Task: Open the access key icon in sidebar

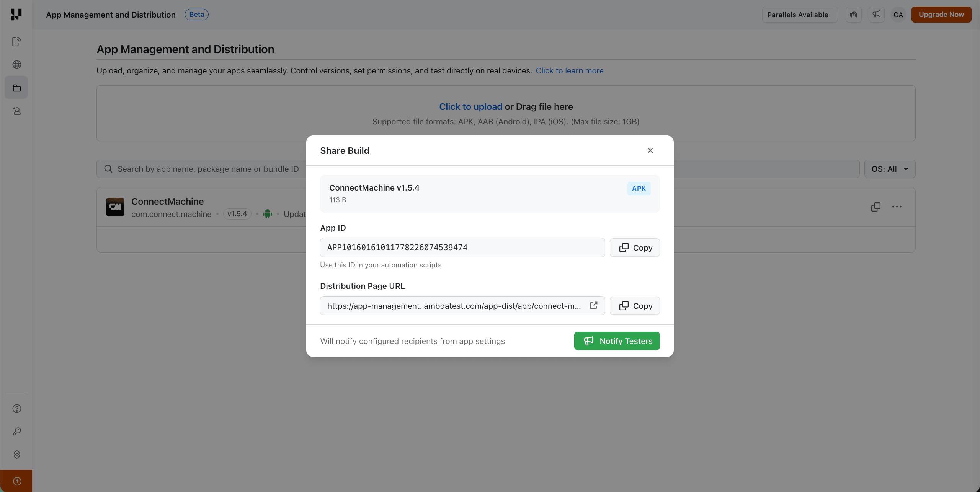Action: click(x=16, y=432)
